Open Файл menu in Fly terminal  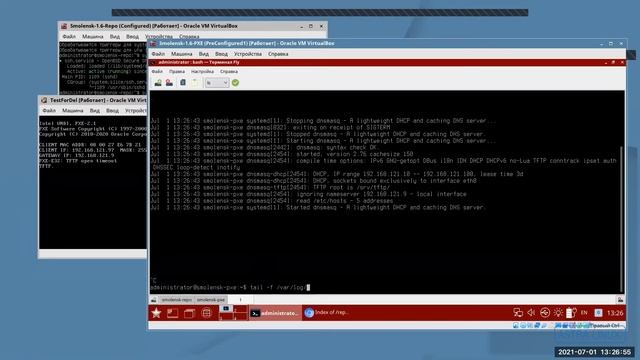(157, 71)
